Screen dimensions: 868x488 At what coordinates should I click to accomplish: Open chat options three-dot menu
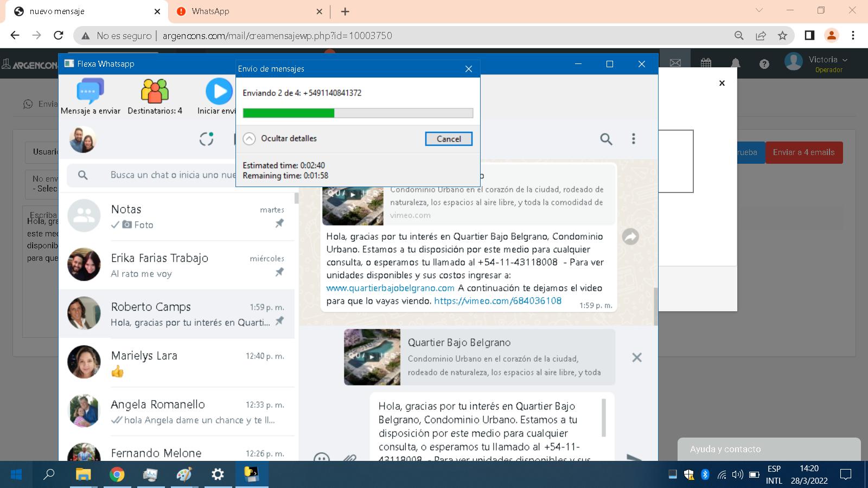point(633,139)
